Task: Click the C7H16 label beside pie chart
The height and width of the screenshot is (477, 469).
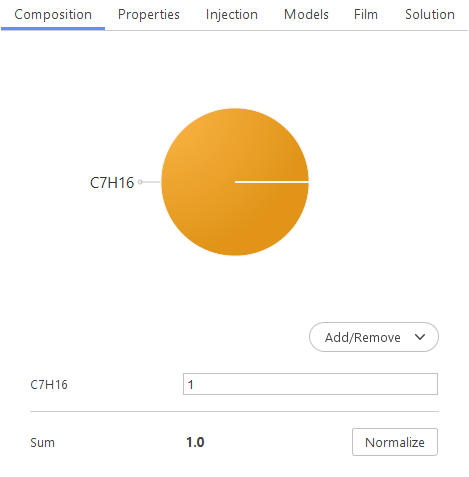Action: 112,183
